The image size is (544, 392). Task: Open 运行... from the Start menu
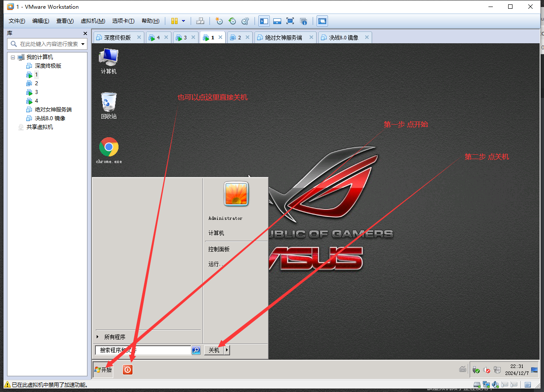216,264
